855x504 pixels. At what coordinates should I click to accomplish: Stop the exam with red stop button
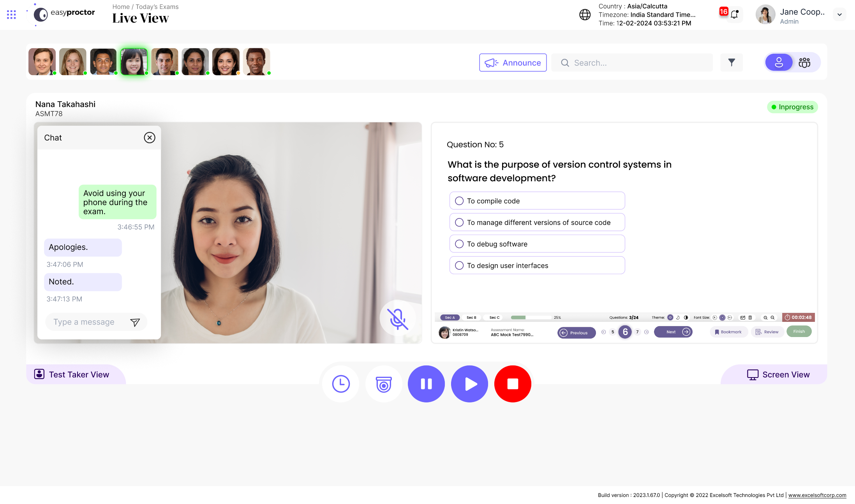512,384
